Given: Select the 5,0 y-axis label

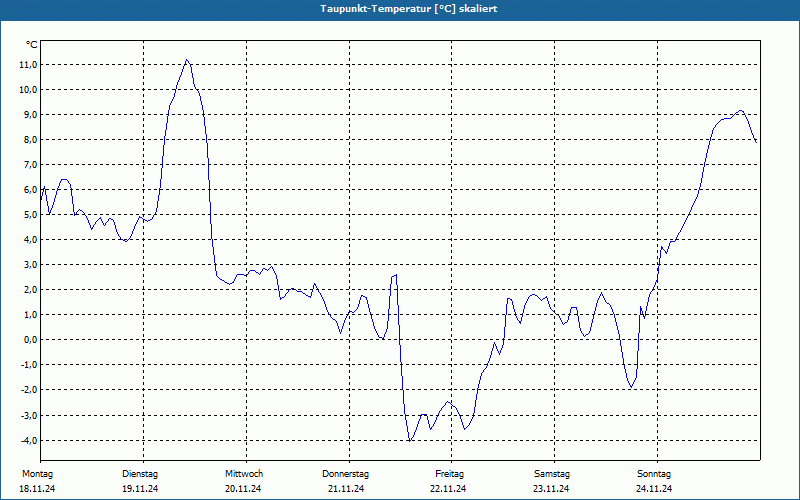Looking at the screenshot, I should coord(30,215).
